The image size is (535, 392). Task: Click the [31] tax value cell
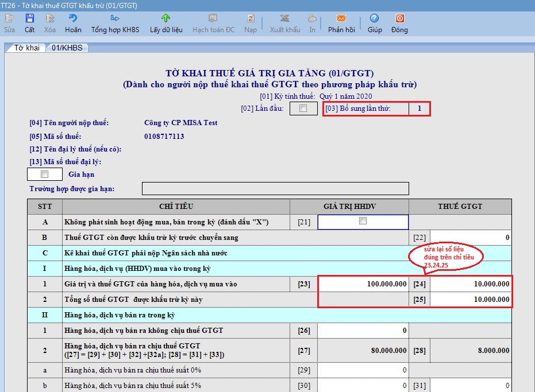click(x=471, y=386)
